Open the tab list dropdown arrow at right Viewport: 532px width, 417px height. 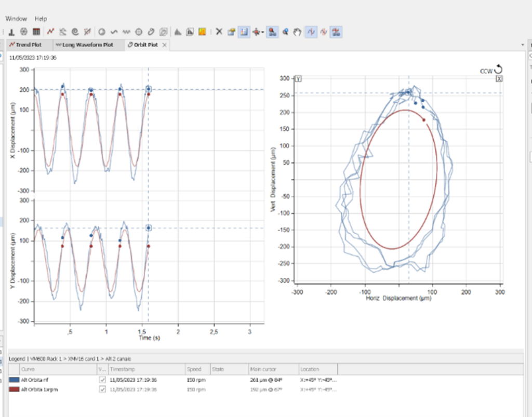coord(523,45)
